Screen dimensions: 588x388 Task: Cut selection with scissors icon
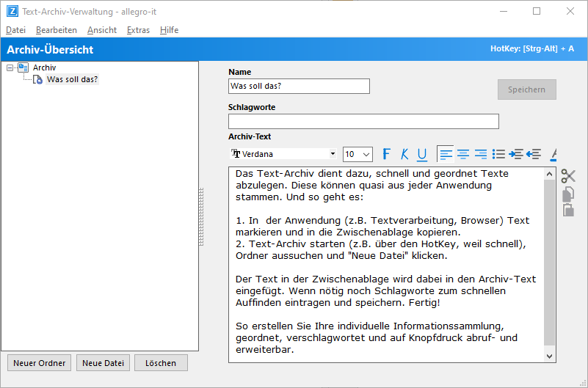(x=568, y=176)
